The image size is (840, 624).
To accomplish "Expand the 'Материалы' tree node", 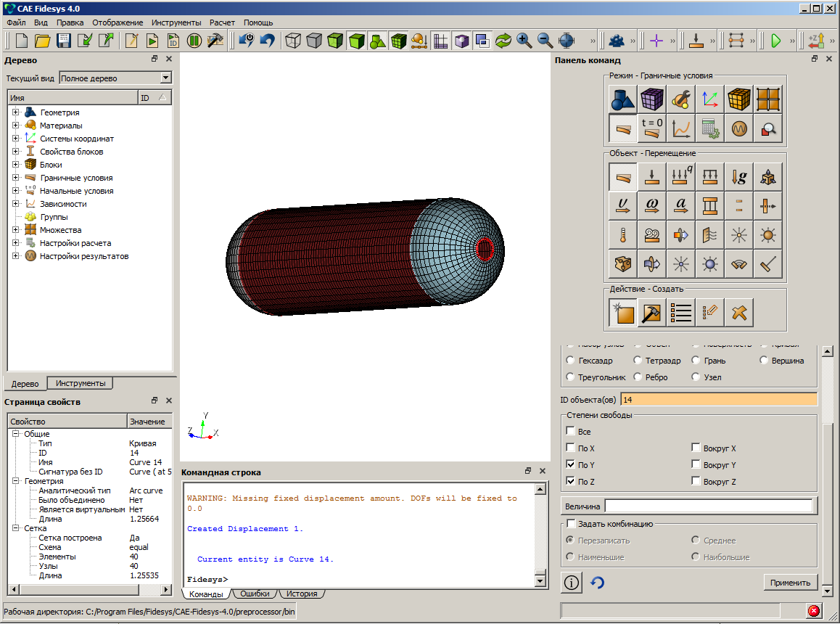I will click(15, 125).
